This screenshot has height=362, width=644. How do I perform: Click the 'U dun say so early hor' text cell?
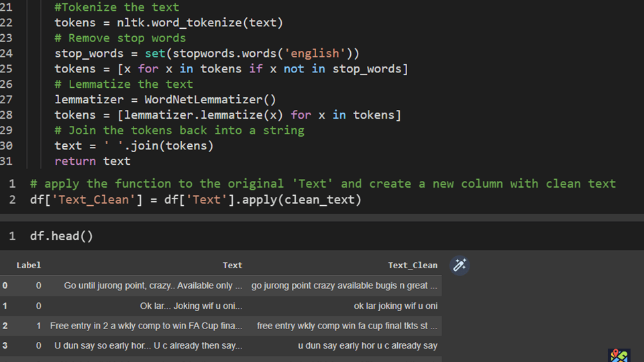pos(148,346)
